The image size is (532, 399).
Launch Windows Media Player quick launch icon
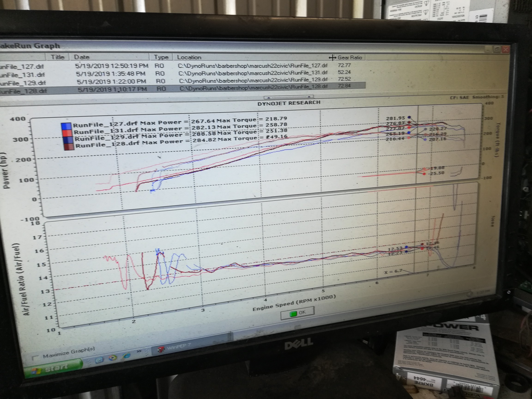[112, 358]
